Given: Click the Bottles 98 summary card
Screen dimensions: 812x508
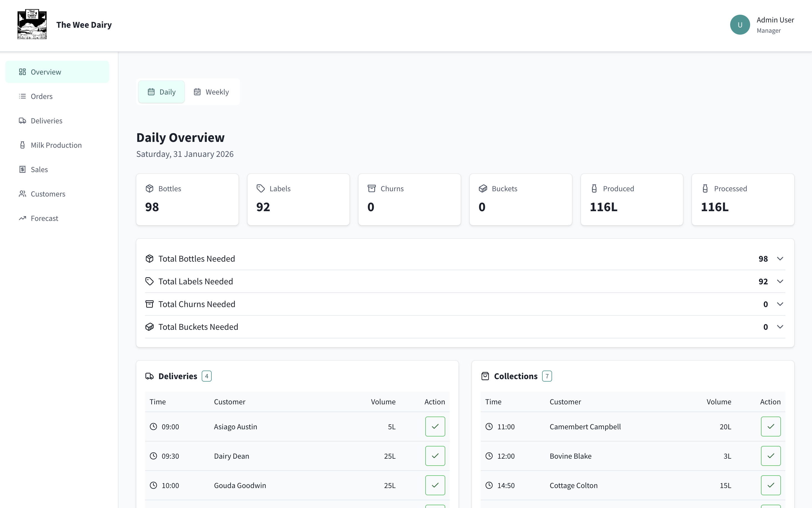Looking at the screenshot, I should [187, 199].
